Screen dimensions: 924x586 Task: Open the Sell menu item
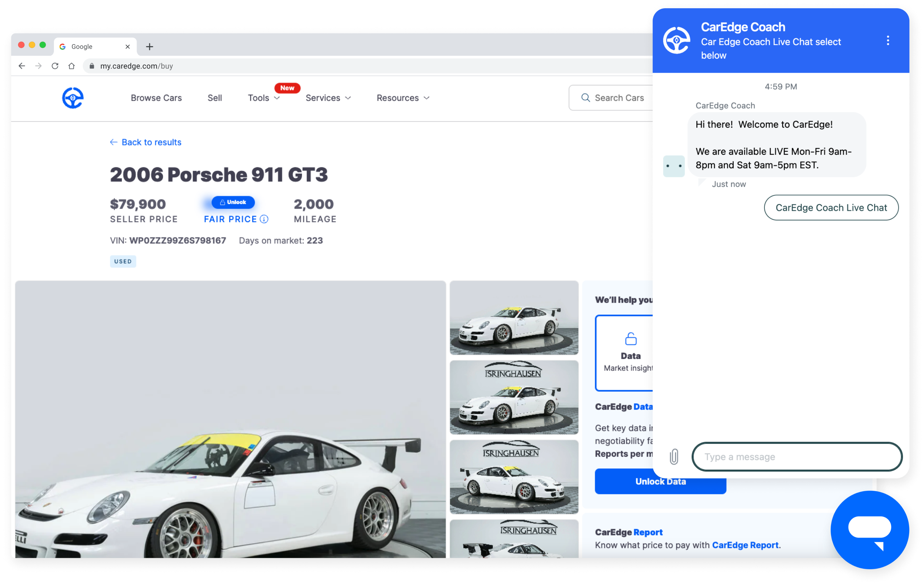215,98
